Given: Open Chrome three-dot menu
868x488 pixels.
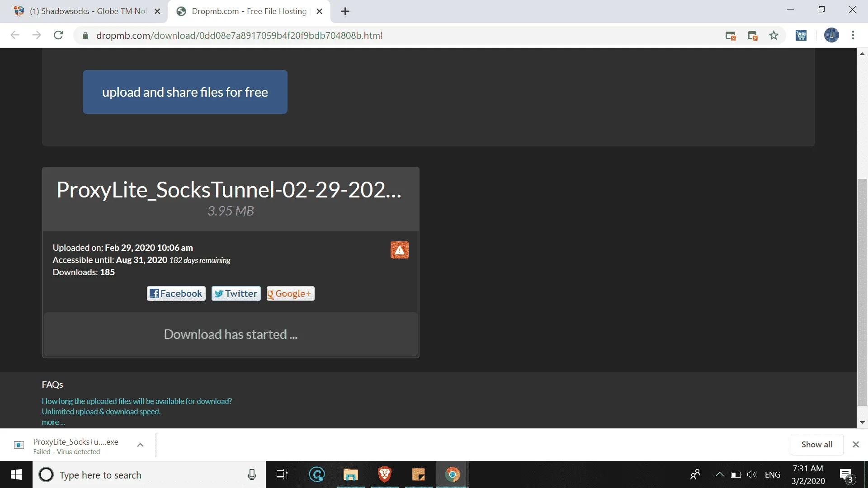Looking at the screenshot, I should coord(853,35).
